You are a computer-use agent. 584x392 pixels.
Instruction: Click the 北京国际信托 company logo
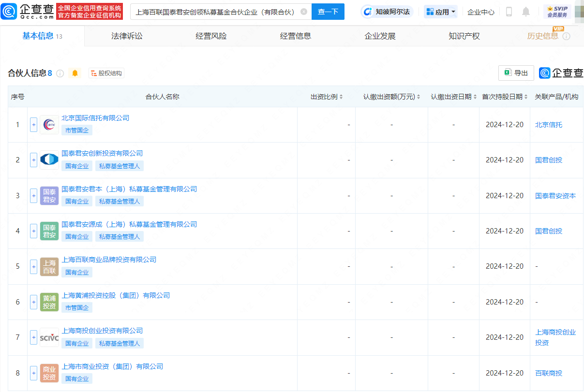[49, 125]
